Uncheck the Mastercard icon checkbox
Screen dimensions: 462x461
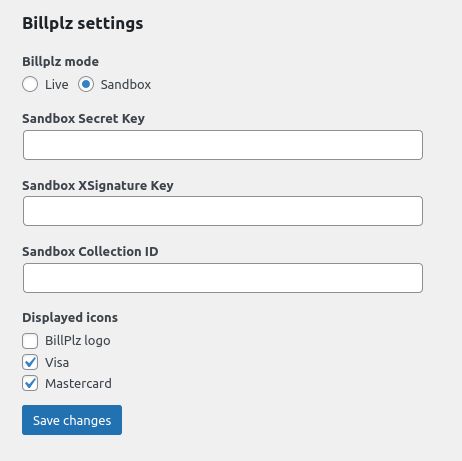[x=30, y=383]
